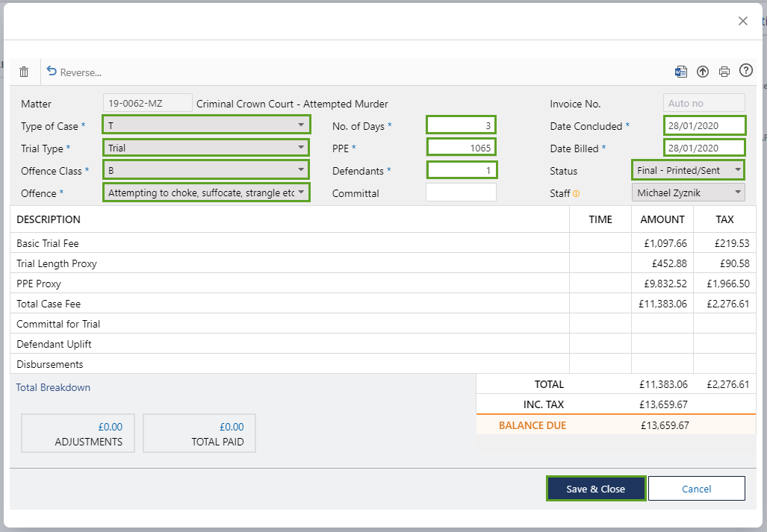This screenshot has width=767, height=532.
Task: Click the Staff info indicator icon
Action: point(576,194)
